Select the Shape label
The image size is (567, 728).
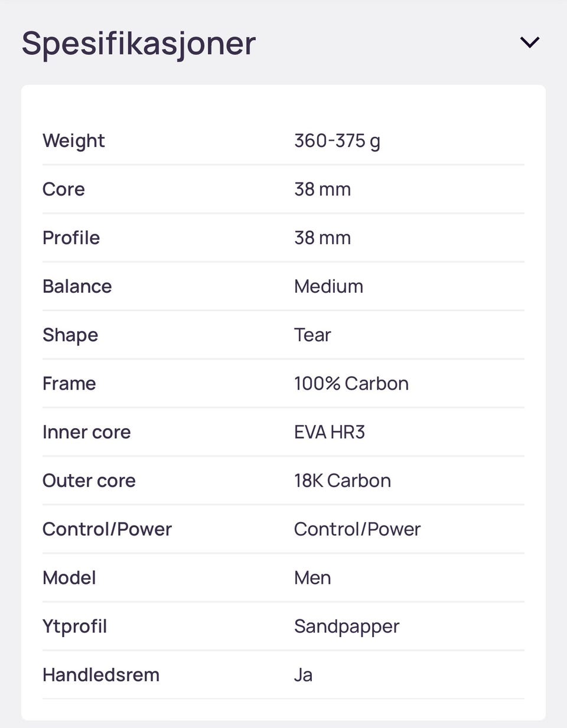[70, 335]
